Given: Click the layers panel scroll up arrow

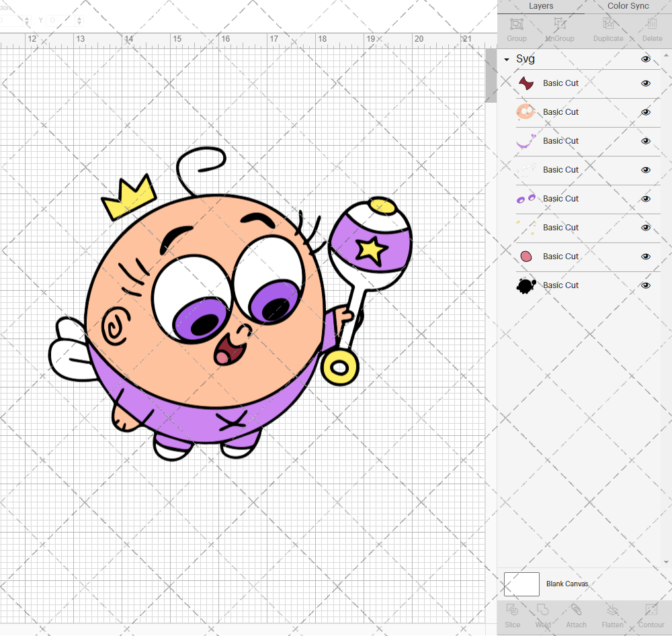Looking at the screenshot, I should click(x=666, y=56).
